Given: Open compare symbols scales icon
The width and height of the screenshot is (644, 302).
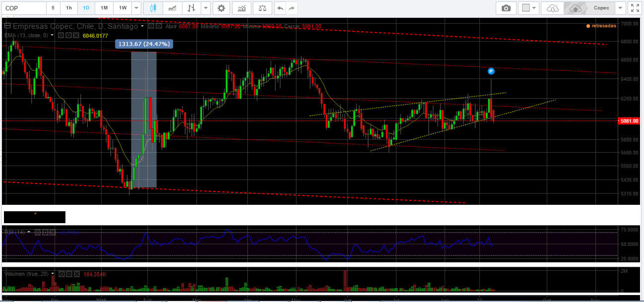Looking at the screenshot, I should (x=262, y=8).
